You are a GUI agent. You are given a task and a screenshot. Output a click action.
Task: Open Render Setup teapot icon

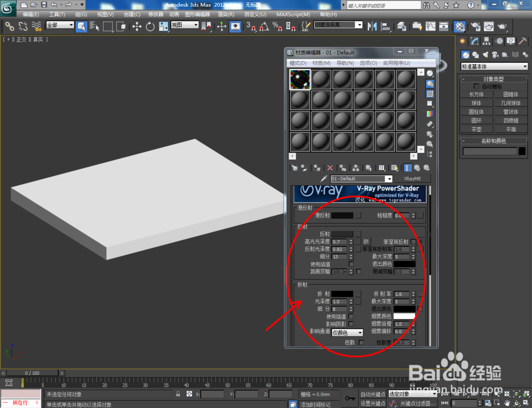pos(476,27)
